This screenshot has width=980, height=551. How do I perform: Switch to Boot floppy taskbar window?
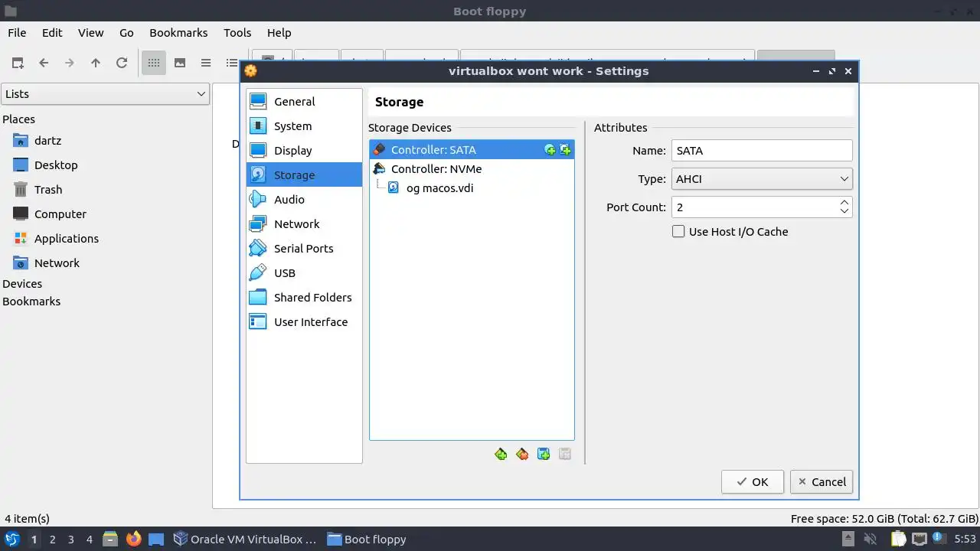click(367, 539)
